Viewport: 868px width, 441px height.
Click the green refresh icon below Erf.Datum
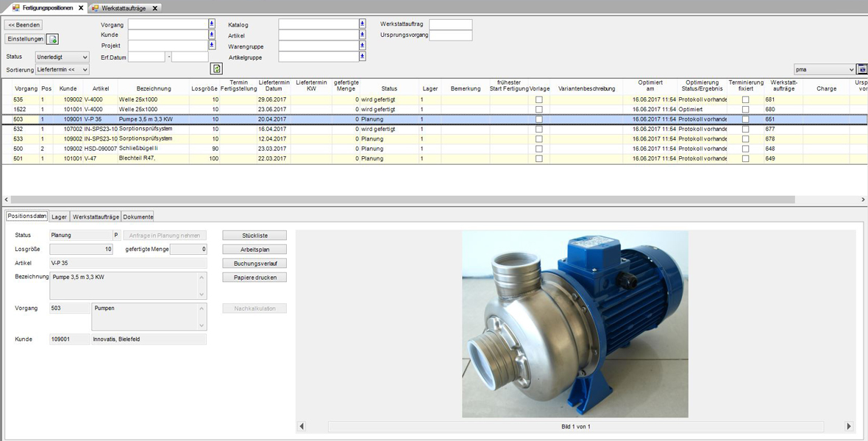pyautogui.click(x=216, y=68)
